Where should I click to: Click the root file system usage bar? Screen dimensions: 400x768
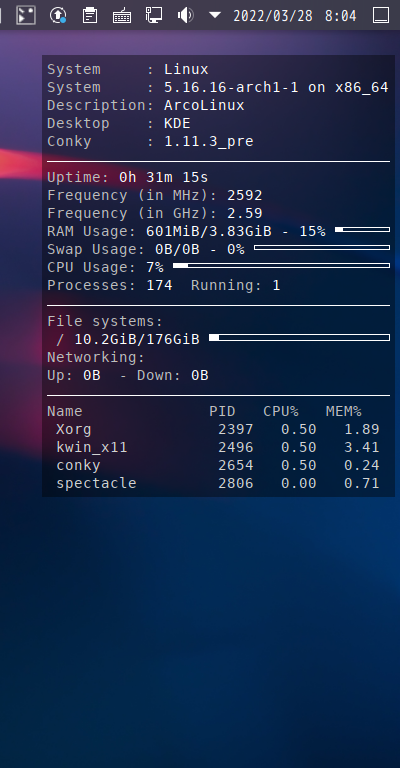click(x=299, y=337)
